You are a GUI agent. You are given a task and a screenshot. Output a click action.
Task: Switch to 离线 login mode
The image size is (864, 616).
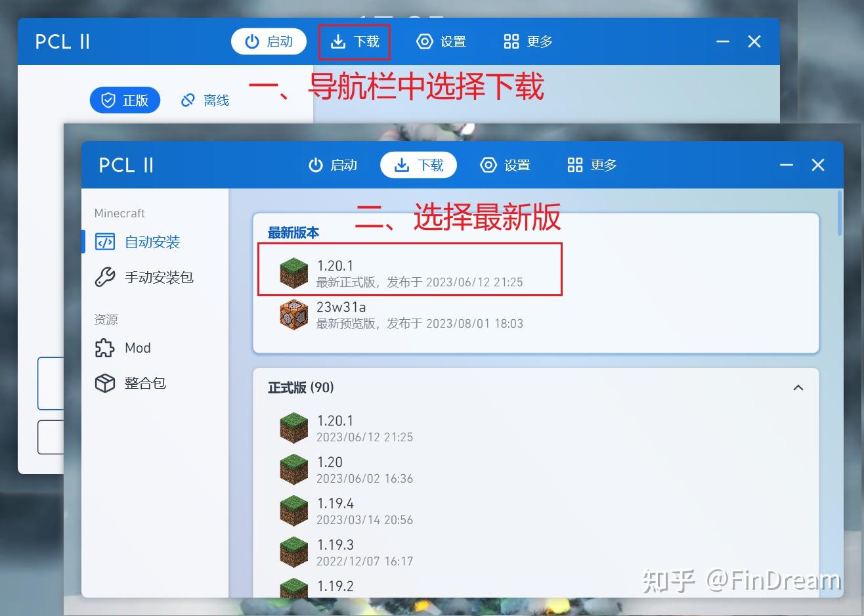[204, 100]
